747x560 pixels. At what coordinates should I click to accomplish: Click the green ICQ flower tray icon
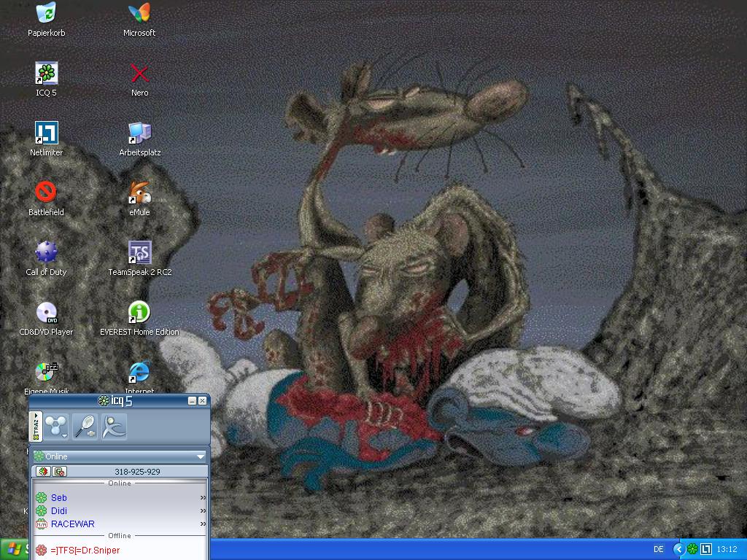[692, 550]
